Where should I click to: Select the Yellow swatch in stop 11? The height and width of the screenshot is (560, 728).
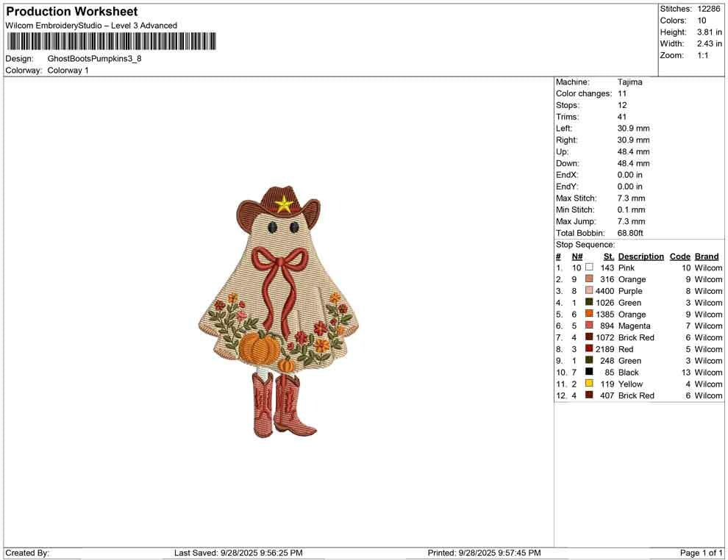(x=588, y=384)
